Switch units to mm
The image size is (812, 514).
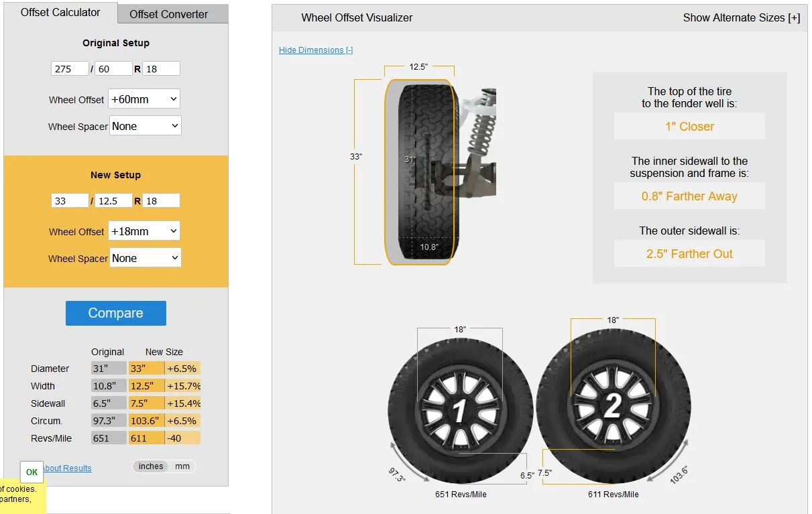click(x=182, y=466)
